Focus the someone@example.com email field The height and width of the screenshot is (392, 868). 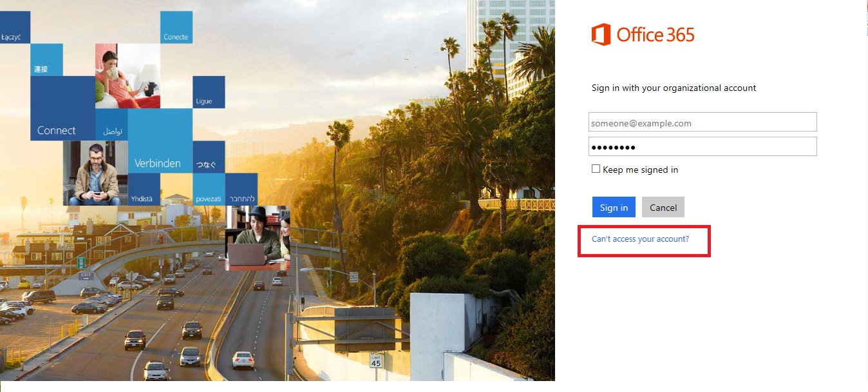pos(703,122)
